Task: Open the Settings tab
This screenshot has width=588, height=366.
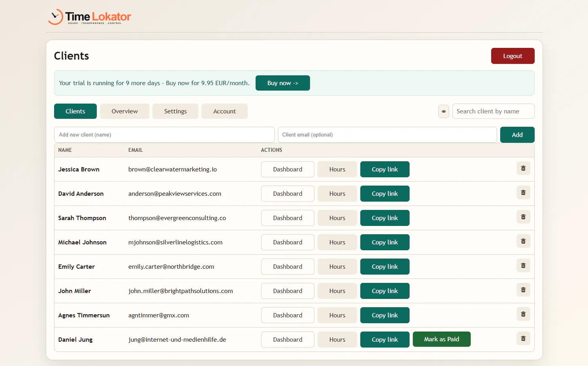Action: [x=175, y=111]
